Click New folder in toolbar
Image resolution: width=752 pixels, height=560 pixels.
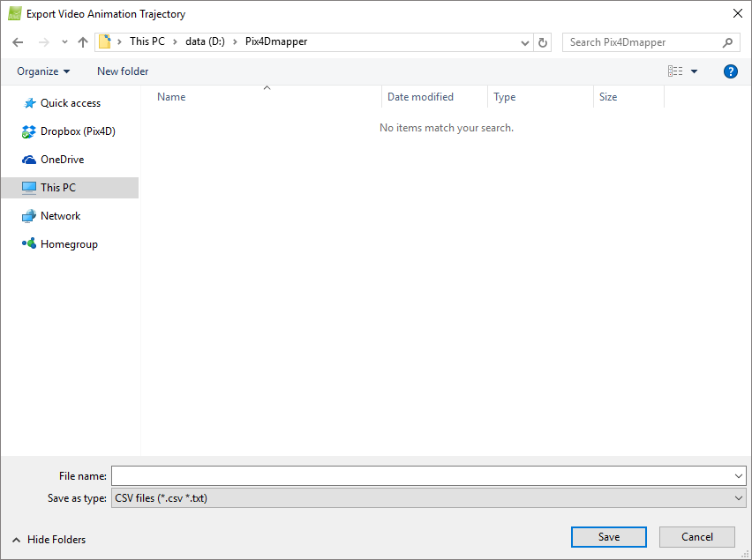click(x=123, y=71)
